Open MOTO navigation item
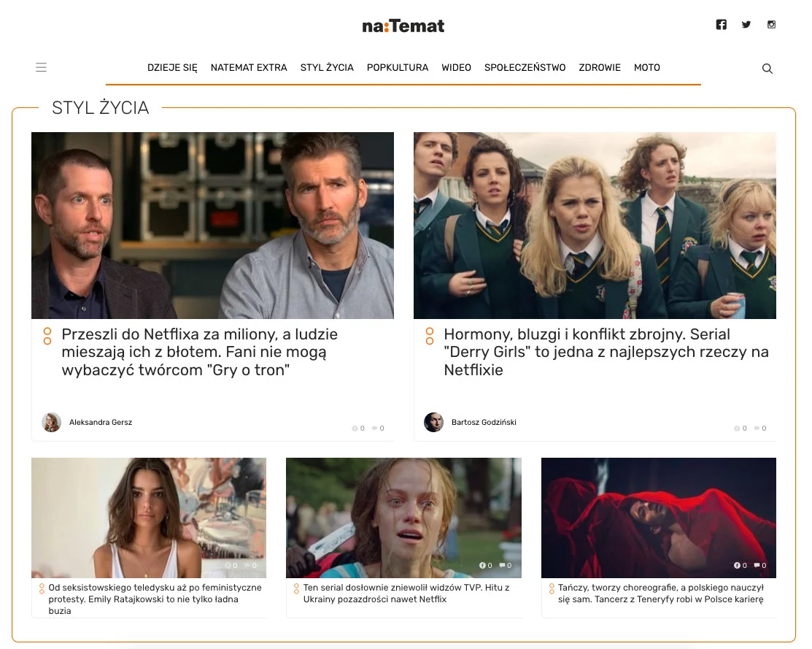Viewport: 812px width, 649px height. tap(647, 68)
